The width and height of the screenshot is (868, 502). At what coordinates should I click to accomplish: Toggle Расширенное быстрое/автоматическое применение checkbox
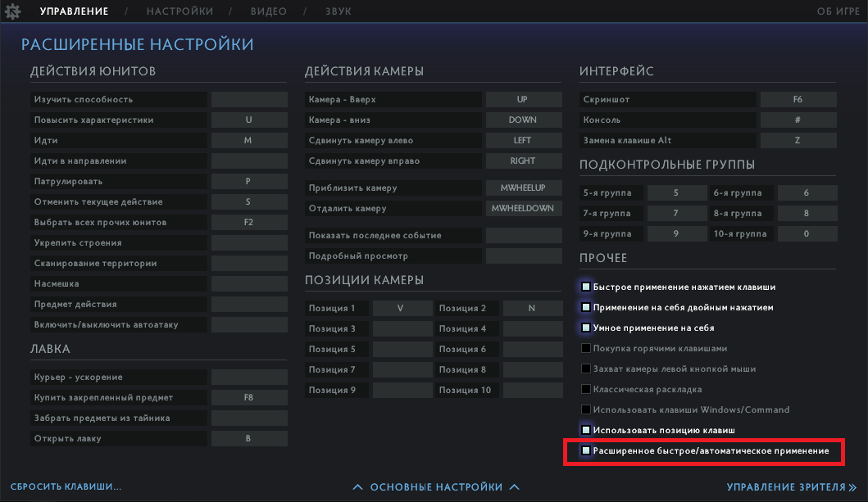pyautogui.click(x=586, y=451)
